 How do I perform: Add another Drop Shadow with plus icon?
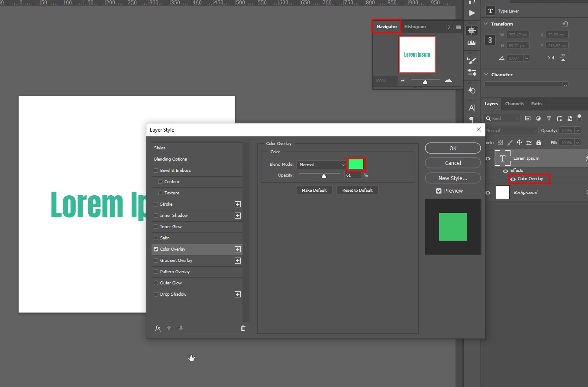coord(237,294)
